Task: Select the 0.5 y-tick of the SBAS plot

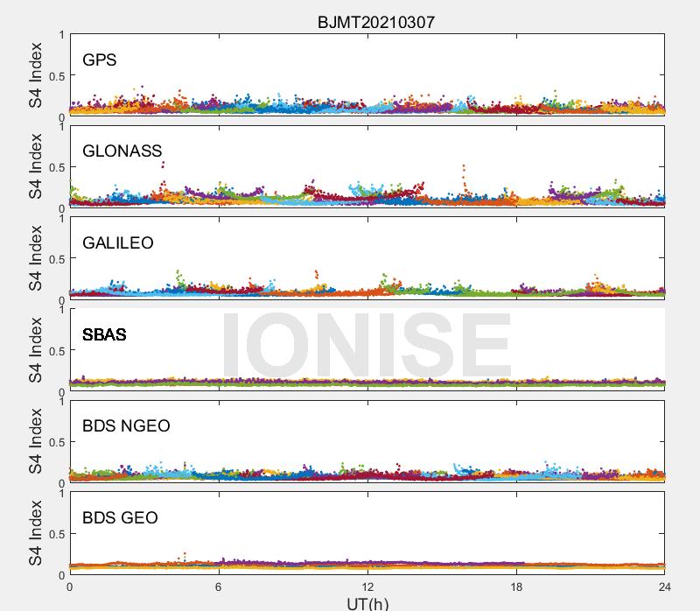Action: click(x=57, y=351)
